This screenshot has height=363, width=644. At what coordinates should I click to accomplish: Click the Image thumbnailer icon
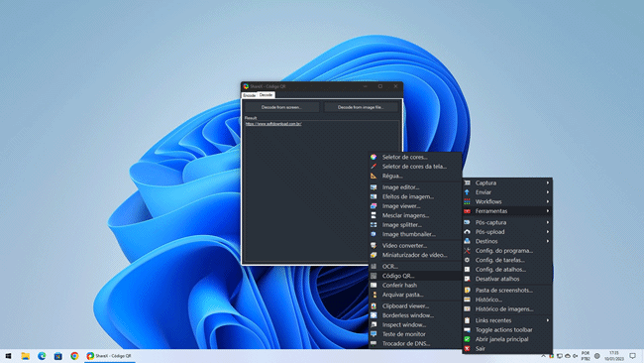tap(374, 234)
